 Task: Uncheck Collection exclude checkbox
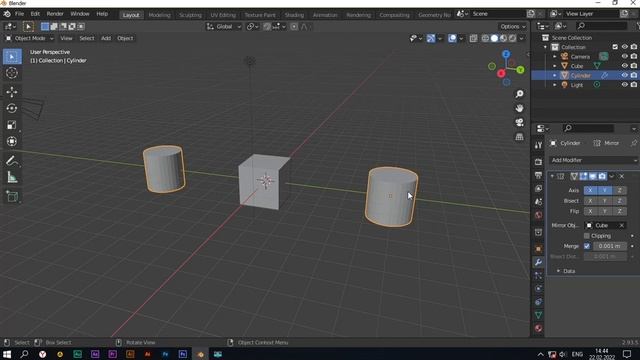[x=615, y=47]
